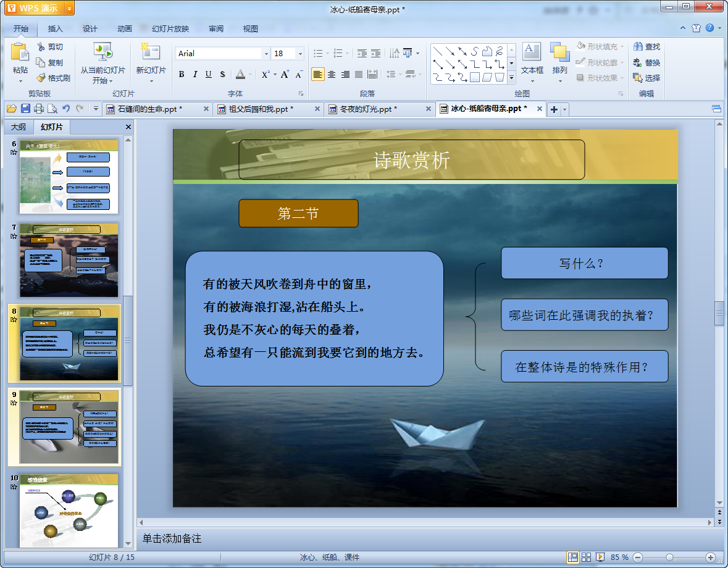Toggle bulleted list
This screenshot has height=568, width=728.
[318, 53]
